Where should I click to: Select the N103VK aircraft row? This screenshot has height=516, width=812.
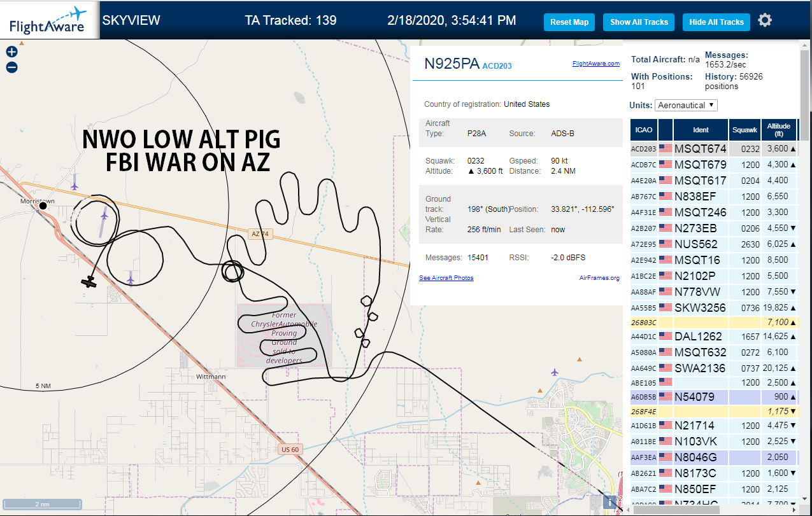click(x=714, y=442)
